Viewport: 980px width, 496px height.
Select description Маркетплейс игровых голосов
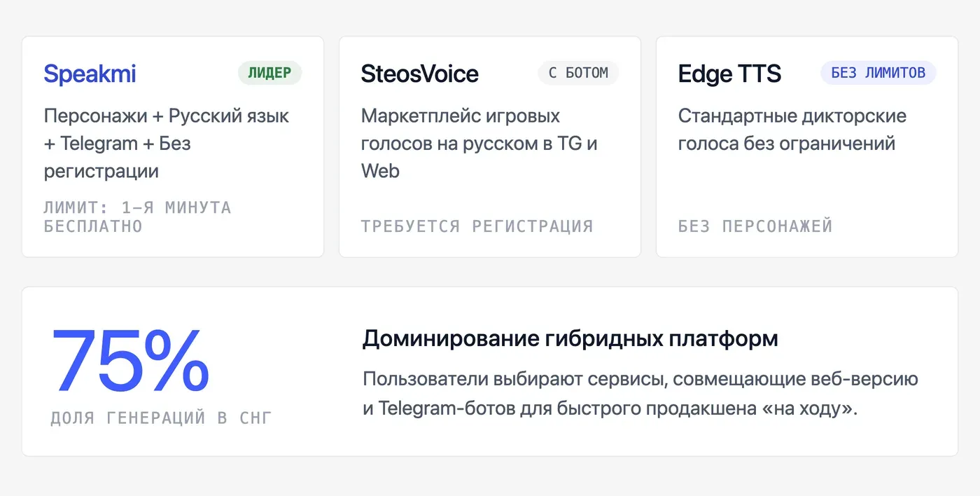click(479, 143)
